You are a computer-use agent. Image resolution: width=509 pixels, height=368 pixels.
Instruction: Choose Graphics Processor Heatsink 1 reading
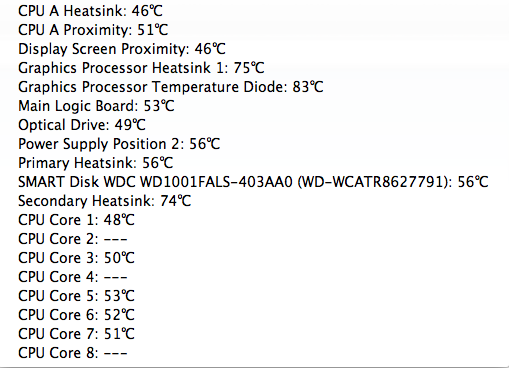pos(141,68)
